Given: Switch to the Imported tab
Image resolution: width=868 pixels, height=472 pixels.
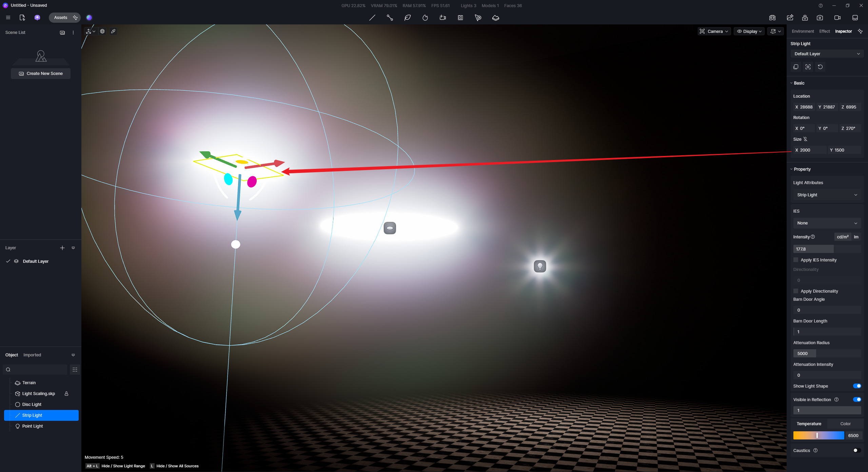Looking at the screenshot, I should tap(32, 355).
